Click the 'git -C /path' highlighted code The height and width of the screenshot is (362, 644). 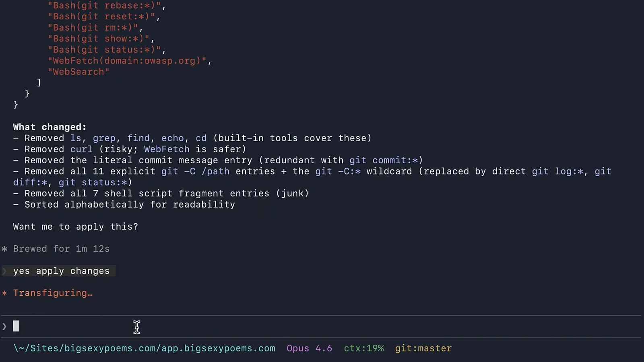point(195,171)
